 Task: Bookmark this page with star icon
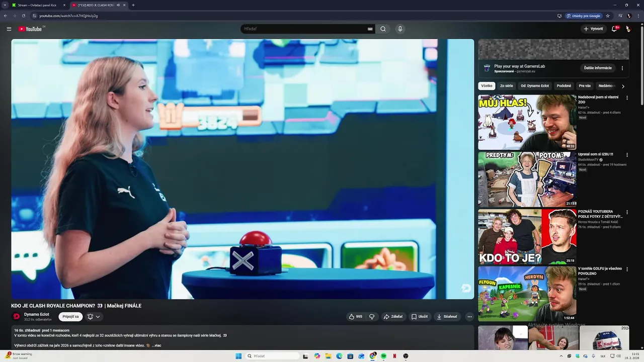coord(608,16)
